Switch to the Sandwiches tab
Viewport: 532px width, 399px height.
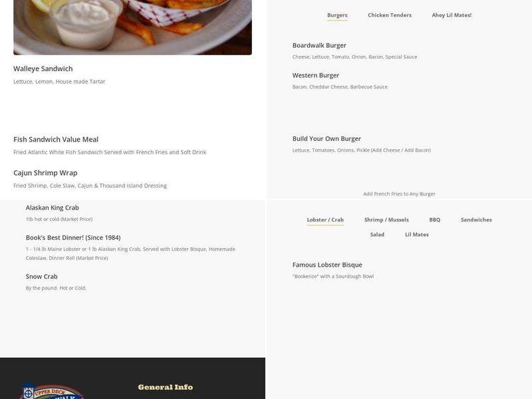476,218
